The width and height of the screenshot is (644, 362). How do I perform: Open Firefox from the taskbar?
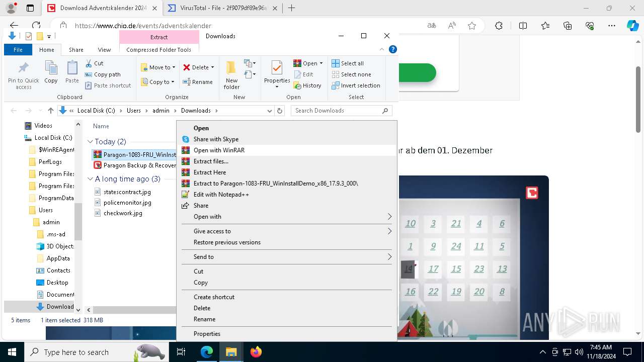pos(256,352)
